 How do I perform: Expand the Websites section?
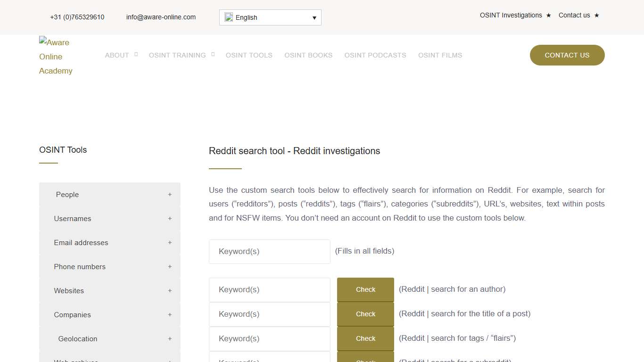170,290
